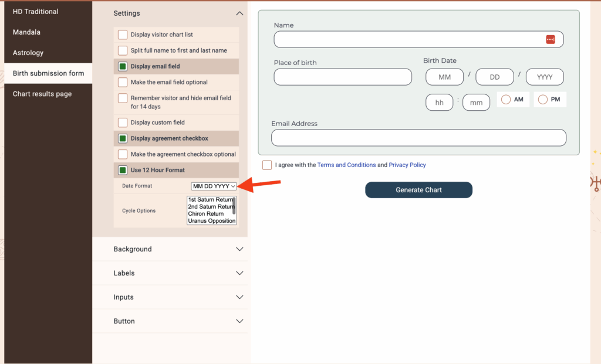The width and height of the screenshot is (601, 364).
Task: Click the Place of birth input field
Action: pyautogui.click(x=343, y=77)
